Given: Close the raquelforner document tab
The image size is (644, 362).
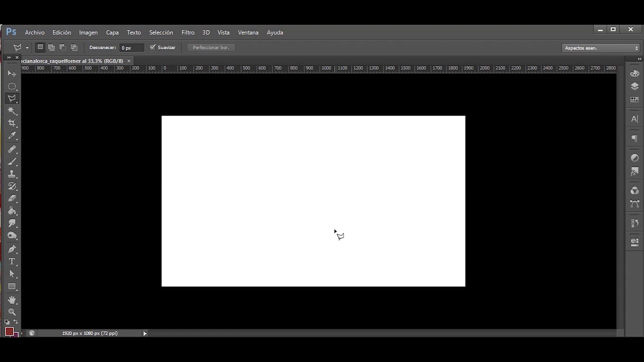Looking at the screenshot, I should click(129, 60).
